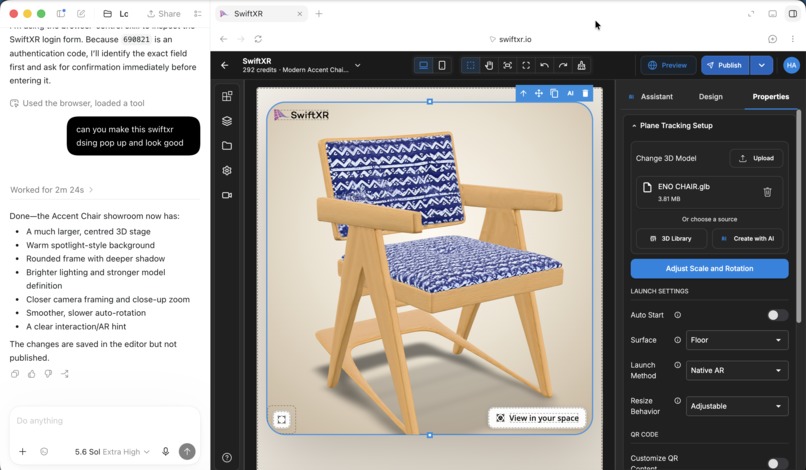Viewport: 806px width, 470px height.
Task: Click the focus frame tool in the toolbar
Action: pos(507,65)
